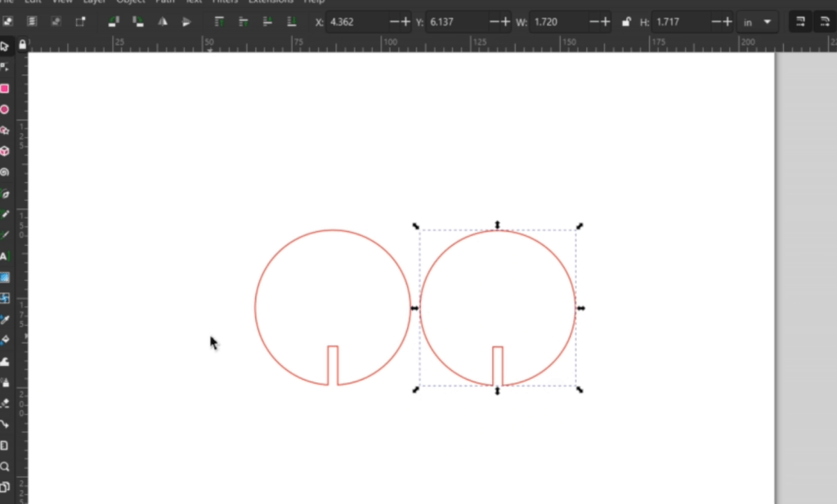The image size is (837, 504).
Task: Open the Extensions menu
Action: point(271,2)
